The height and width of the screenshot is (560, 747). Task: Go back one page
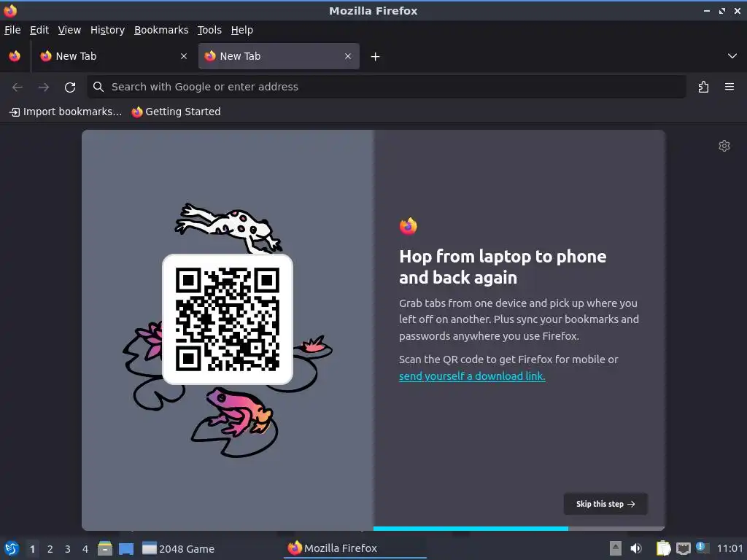18,87
